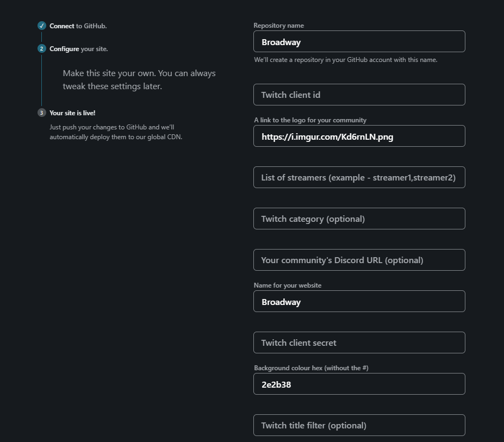504x442 pixels.
Task: Select the Name for your website field
Action: 359,301
